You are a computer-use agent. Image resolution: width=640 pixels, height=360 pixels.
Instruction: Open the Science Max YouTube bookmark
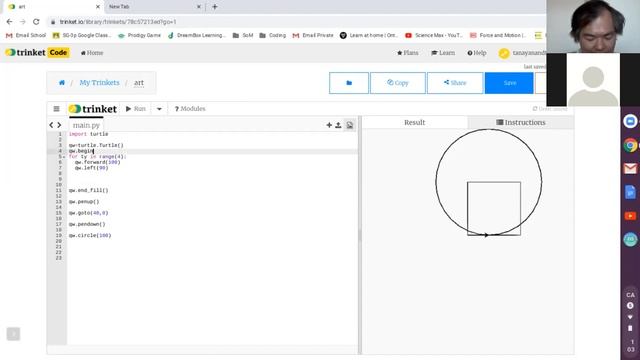(434, 36)
